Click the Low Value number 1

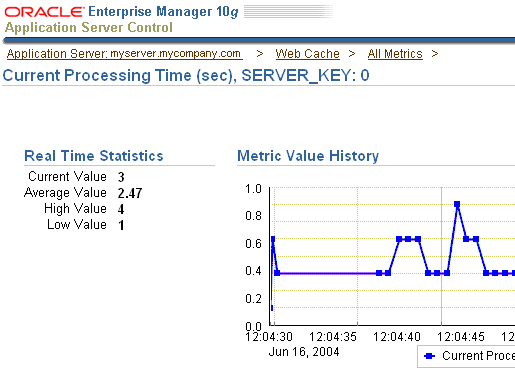[x=121, y=225]
